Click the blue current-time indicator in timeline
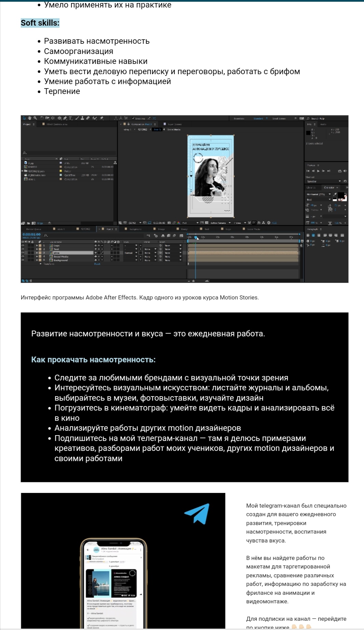The height and width of the screenshot is (630, 364). 196,238
